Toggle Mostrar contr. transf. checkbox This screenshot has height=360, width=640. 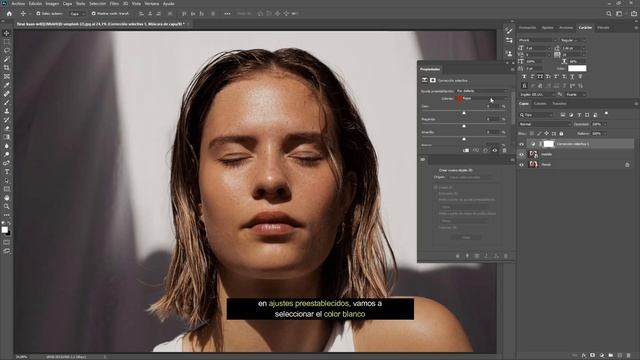click(x=93, y=13)
